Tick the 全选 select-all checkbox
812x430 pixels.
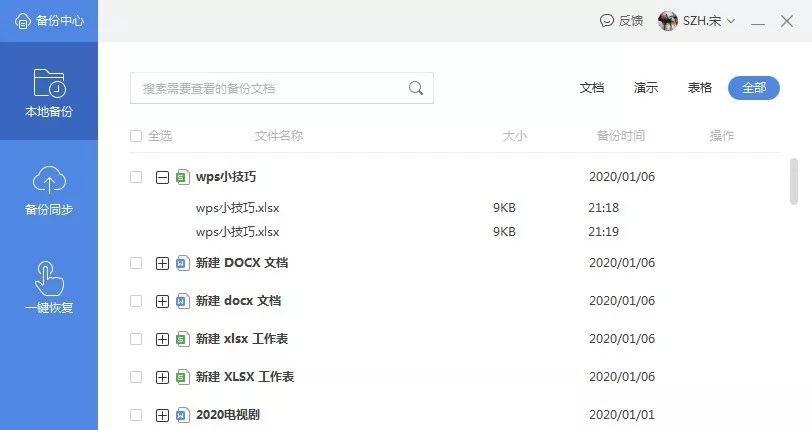136,136
